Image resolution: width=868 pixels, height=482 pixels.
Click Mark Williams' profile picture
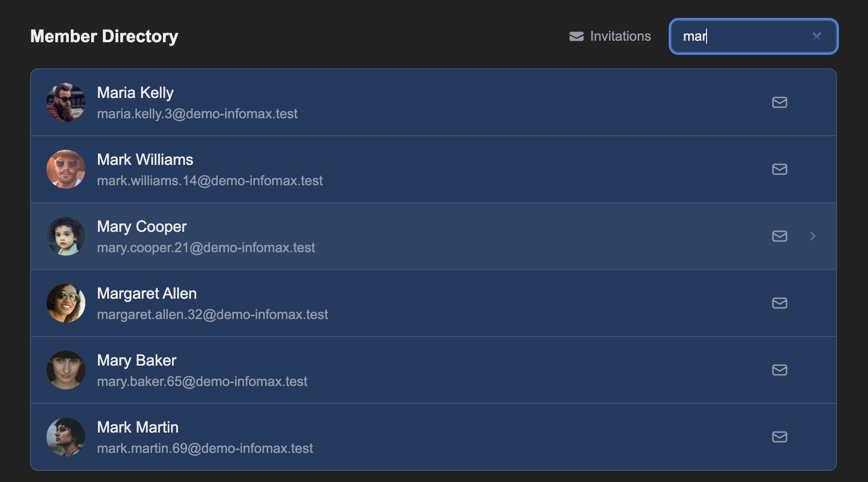[66, 169]
